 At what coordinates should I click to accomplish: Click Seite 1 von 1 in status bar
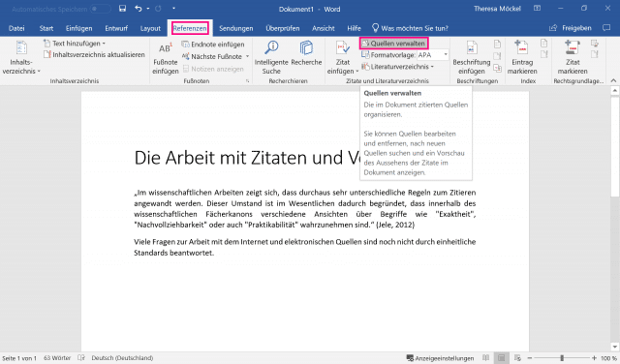tap(19, 358)
